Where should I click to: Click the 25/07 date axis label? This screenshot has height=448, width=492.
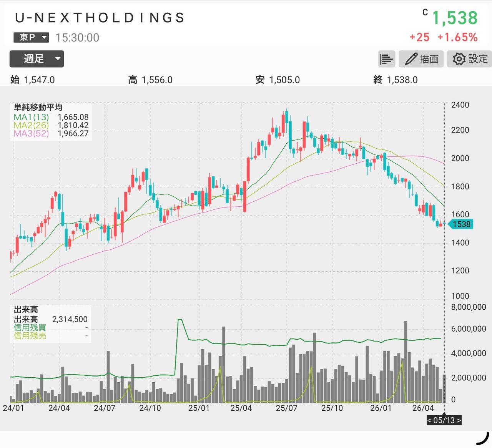point(286,408)
